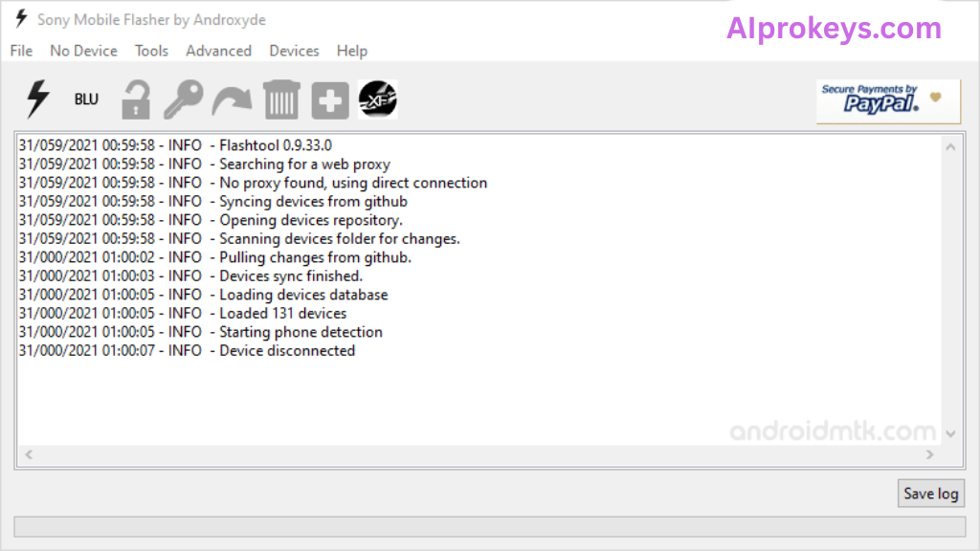Click the trash can Clean icon
Screen dimensions: 980x551
pos(282,99)
